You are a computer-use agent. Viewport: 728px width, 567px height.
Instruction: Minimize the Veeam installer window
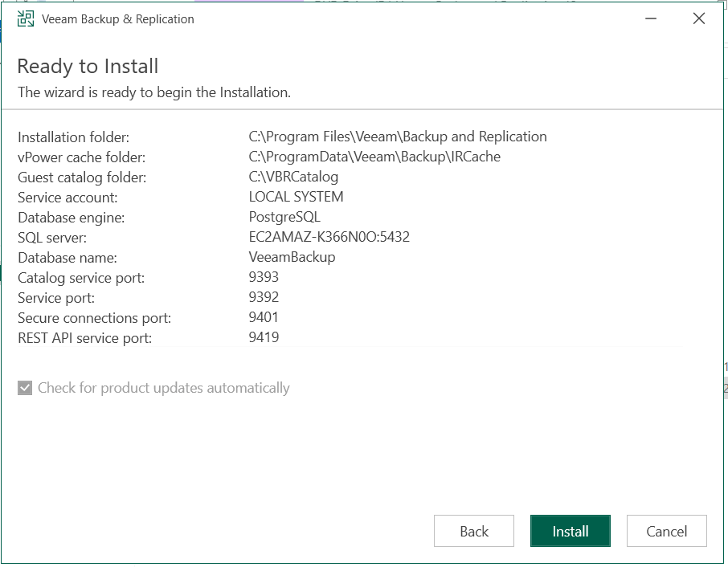pyautogui.click(x=650, y=18)
